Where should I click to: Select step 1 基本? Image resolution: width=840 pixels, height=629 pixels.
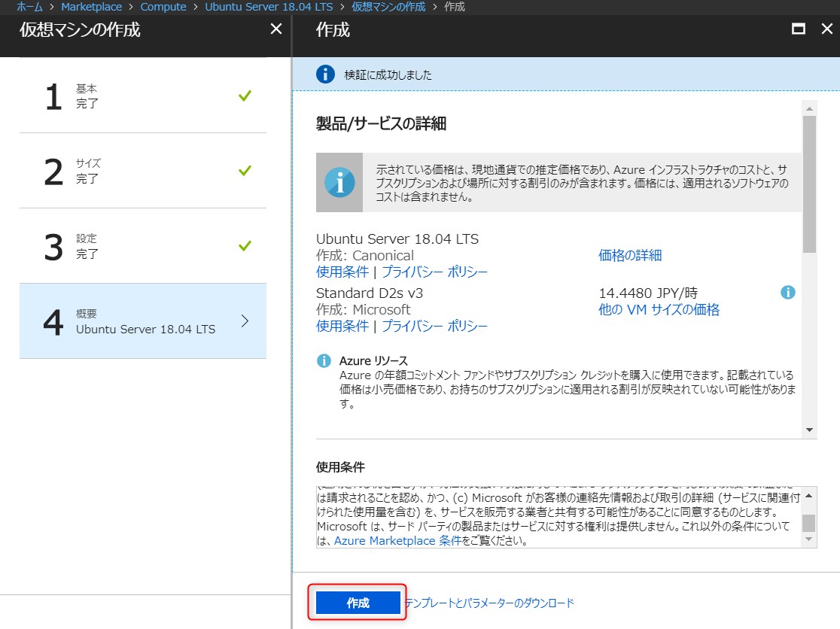[143, 96]
